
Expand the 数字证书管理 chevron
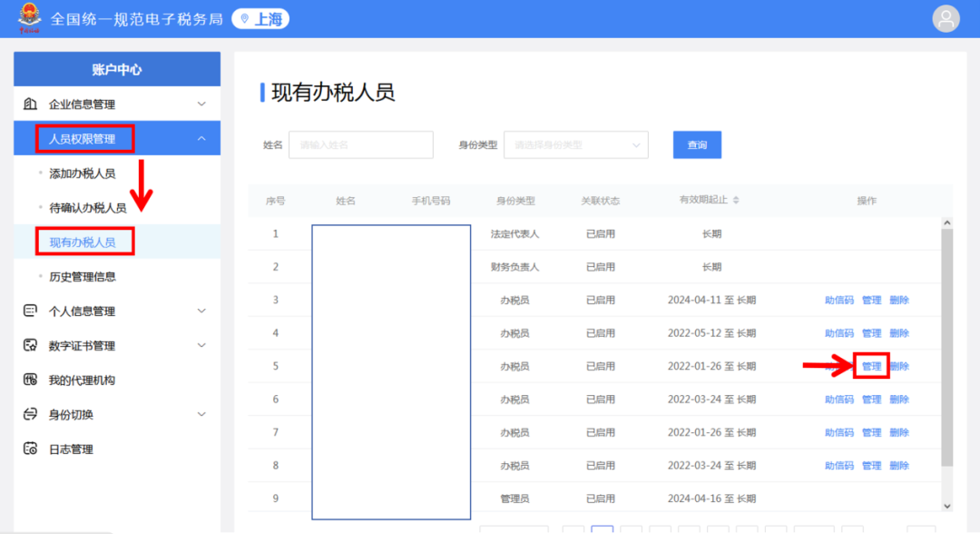201,345
